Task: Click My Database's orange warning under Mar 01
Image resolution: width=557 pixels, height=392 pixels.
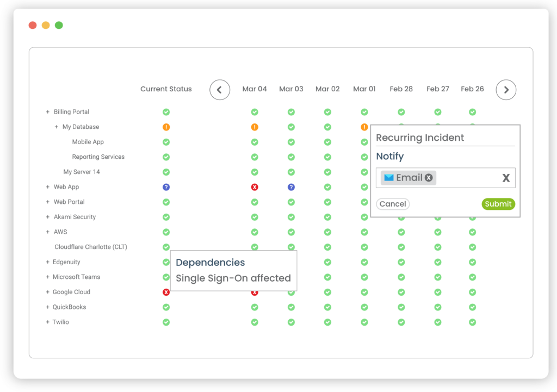Action: [x=364, y=127]
